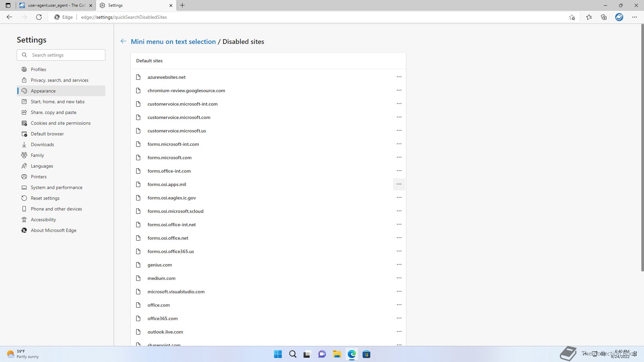Viewport: 644px width, 362px height.
Task: Open more actions for forms.osi.office365.us
Action: (399, 251)
